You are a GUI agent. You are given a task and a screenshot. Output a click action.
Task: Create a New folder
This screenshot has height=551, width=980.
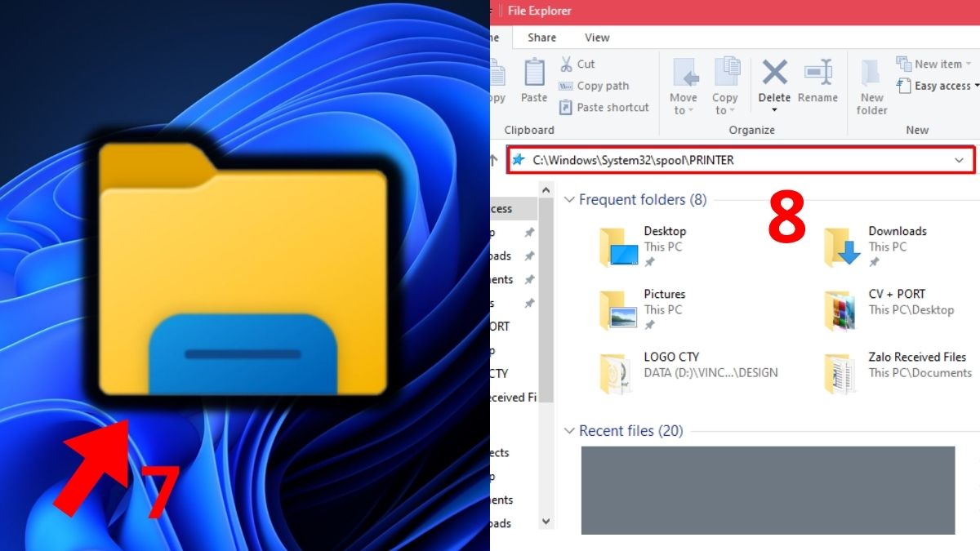pyautogui.click(x=871, y=86)
